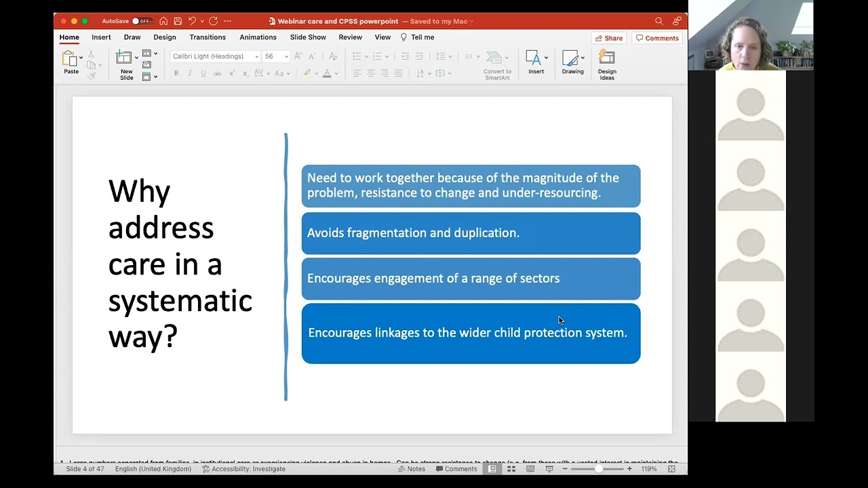Toggle Notes in the status bar

(x=412, y=469)
